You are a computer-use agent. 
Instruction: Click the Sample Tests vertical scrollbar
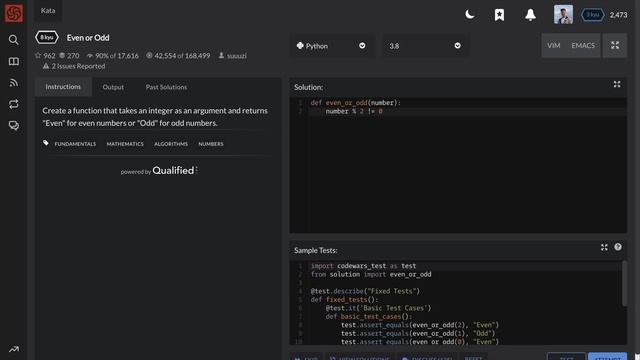click(x=624, y=284)
